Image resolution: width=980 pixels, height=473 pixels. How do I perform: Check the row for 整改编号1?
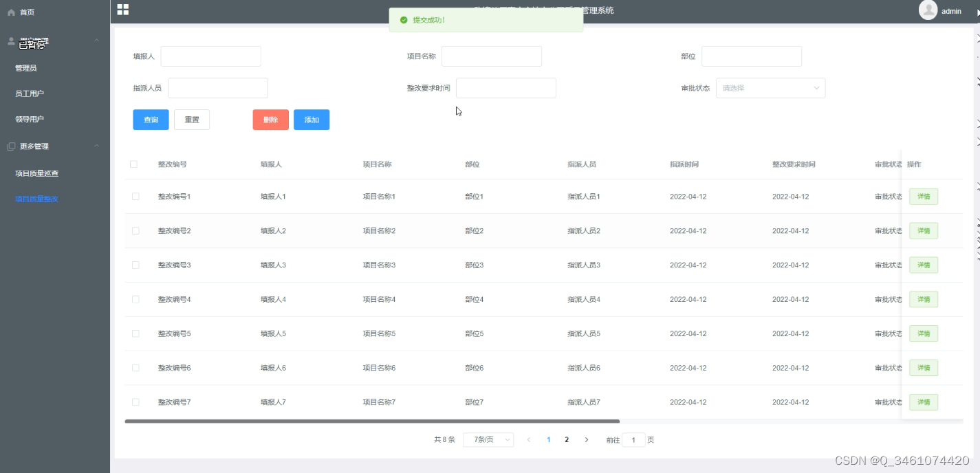coord(135,197)
